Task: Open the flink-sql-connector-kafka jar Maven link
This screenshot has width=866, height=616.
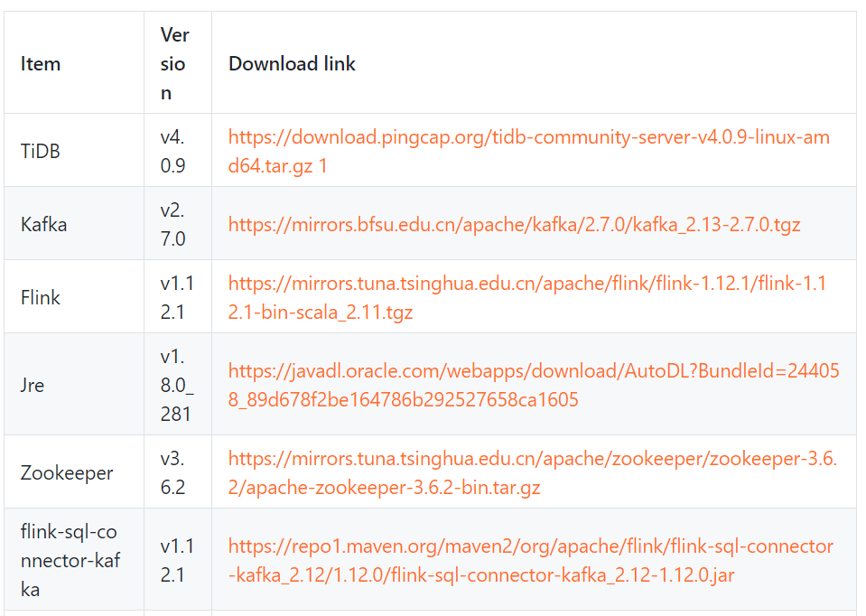Action: pos(531,560)
